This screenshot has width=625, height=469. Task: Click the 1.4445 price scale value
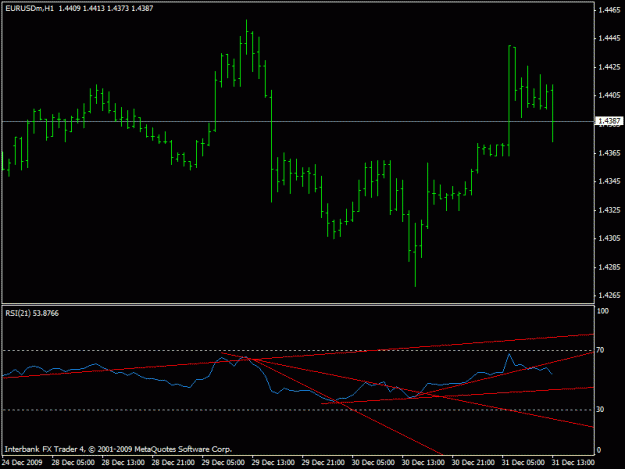(609, 38)
